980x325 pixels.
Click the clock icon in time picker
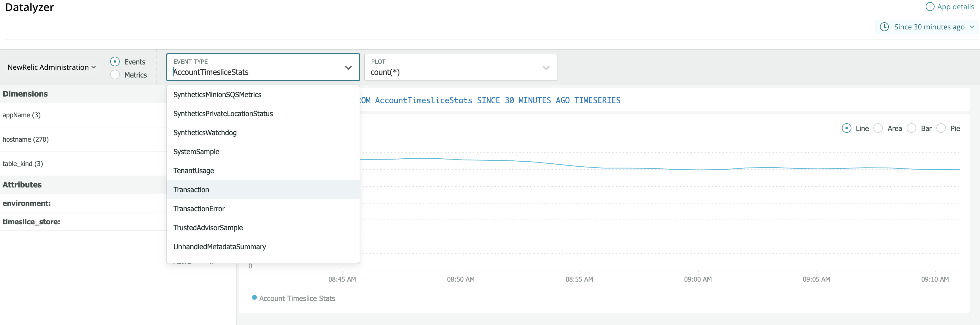coord(884,27)
